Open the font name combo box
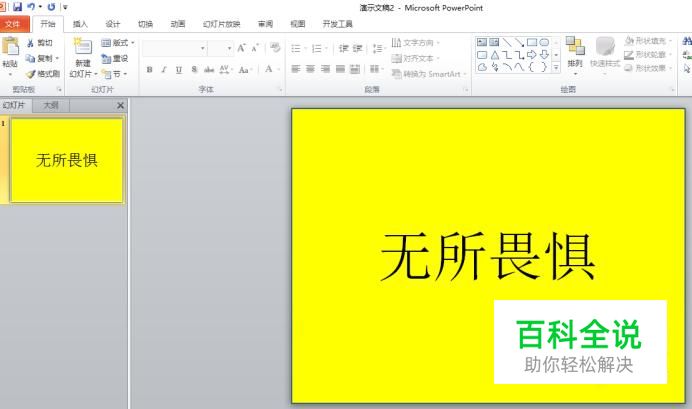692x409 pixels. click(x=175, y=48)
